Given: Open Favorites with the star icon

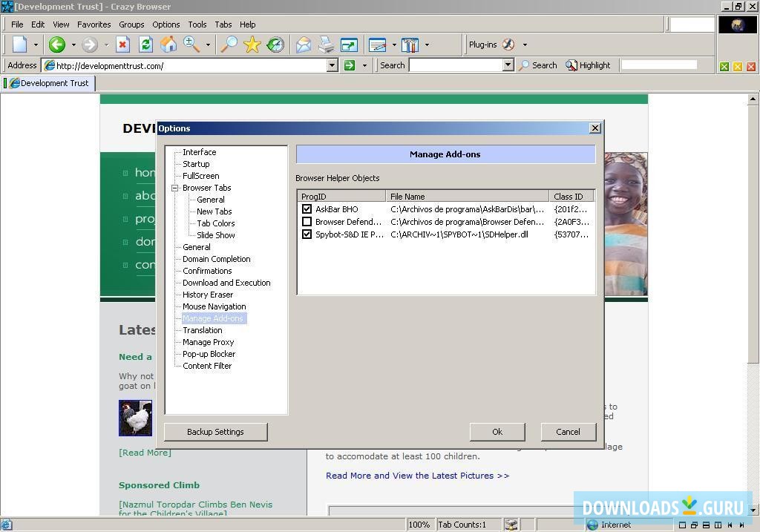Looking at the screenshot, I should [x=252, y=45].
